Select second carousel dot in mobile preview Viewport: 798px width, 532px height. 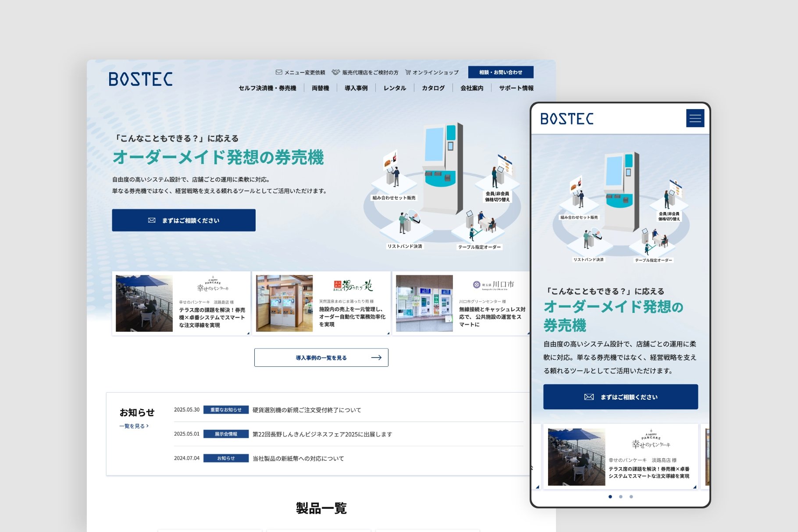(620, 497)
